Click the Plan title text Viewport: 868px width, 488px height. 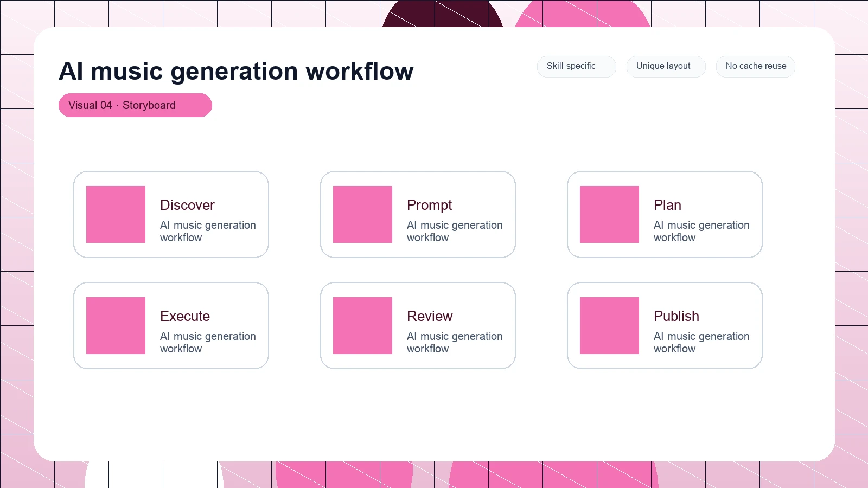[x=667, y=205]
